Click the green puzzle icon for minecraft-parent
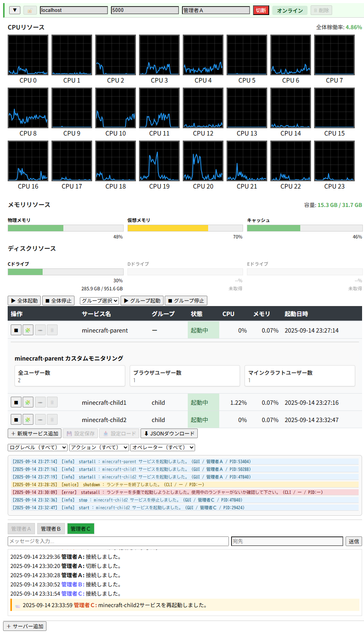Screen dimensions: 364x634 [28, 330]
